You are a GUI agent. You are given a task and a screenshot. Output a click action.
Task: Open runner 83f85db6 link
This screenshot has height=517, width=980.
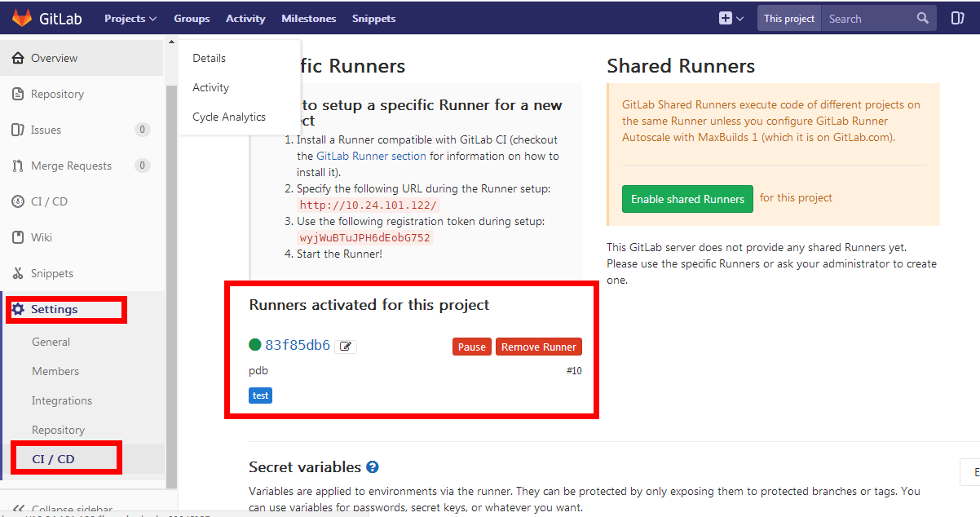[298, 345]
